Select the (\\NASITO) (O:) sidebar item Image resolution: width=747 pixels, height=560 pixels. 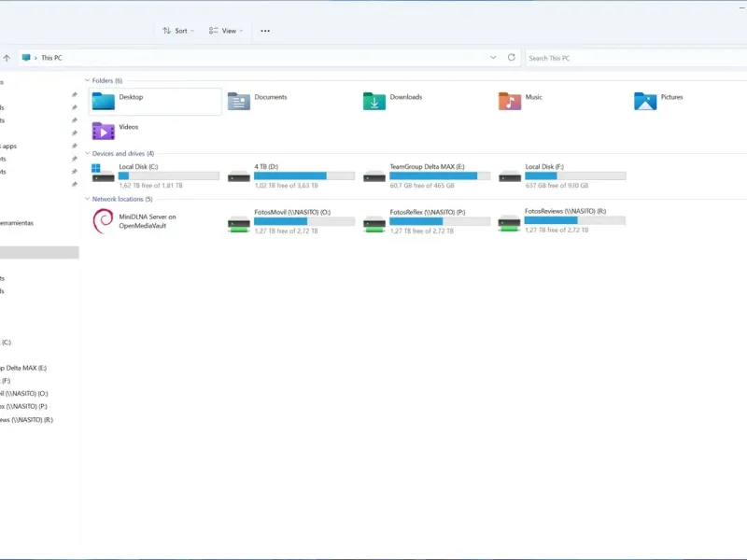pos(24,393)
